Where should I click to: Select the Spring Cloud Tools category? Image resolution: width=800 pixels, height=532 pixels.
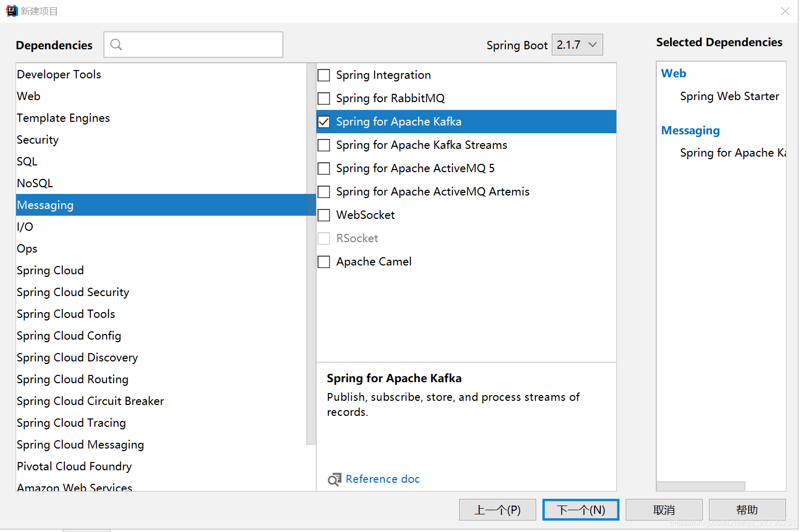(161, 314)
